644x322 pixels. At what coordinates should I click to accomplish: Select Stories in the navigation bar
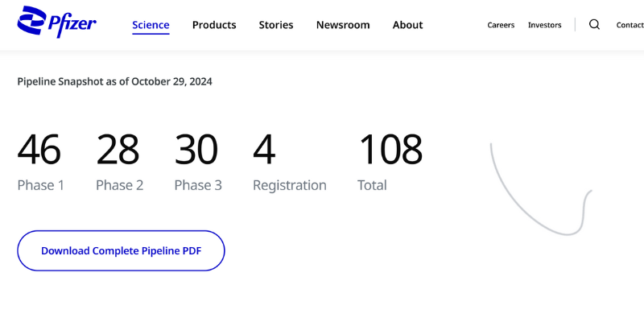(x=276, y=25)
